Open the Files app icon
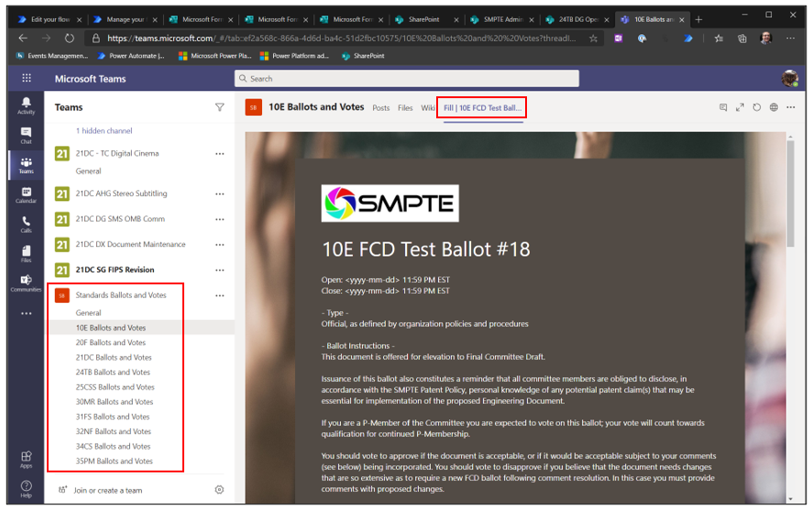Screen dimensions: 812x510 26,253
